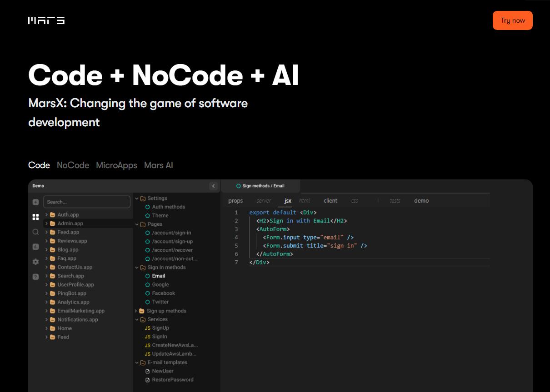Collapse the E-mail templates folder
Viewport: 550px width, 392px height.
[x=137, y=362]
